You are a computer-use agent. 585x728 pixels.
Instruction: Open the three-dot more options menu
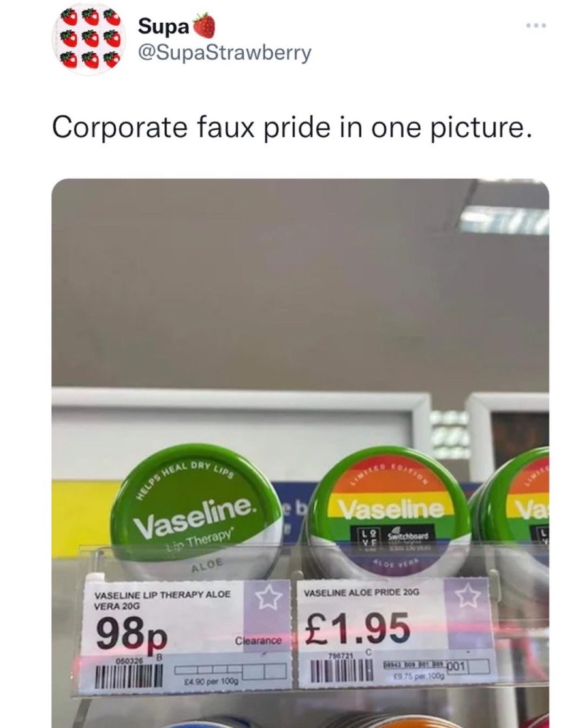[x=537, y=25]
